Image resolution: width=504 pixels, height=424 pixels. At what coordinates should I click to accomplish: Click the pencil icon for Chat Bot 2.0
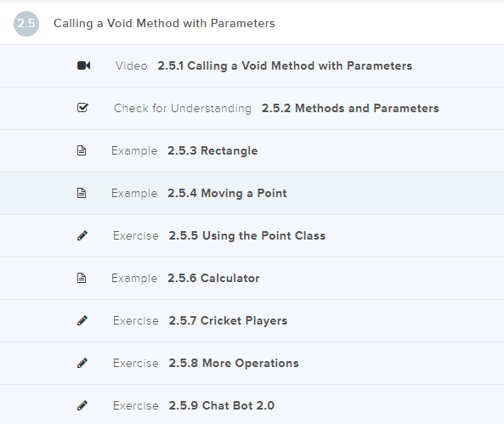coord(82,405)
